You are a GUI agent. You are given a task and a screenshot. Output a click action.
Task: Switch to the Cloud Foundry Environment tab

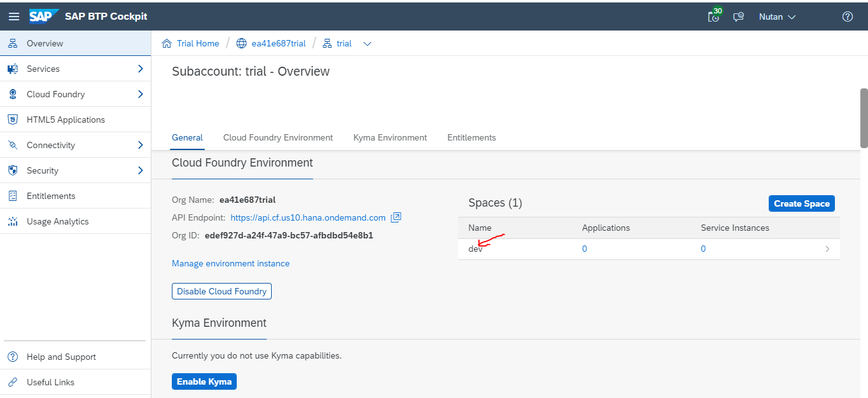[278, 137]
